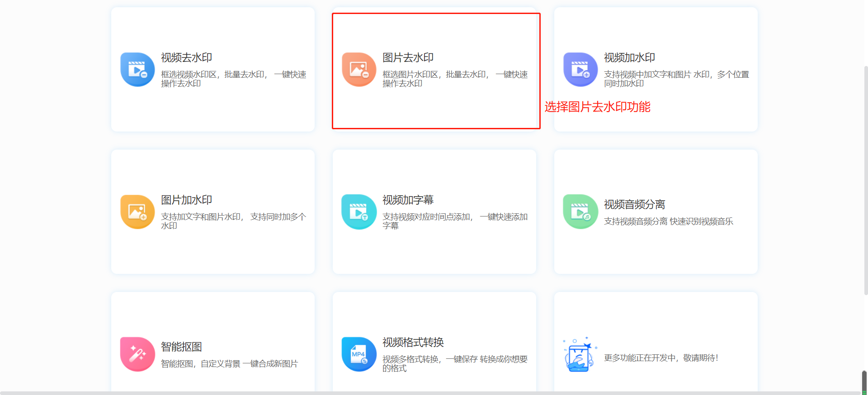Click text 更多功能正在开发中，敬请期待!
This screenshot has height=395, width=868.
(661, 358)
